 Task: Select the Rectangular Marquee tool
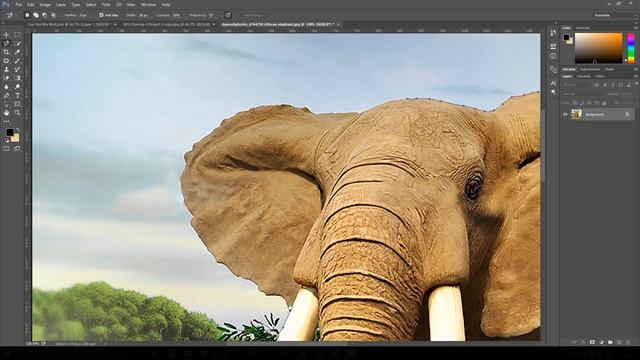tap(17, 35)
